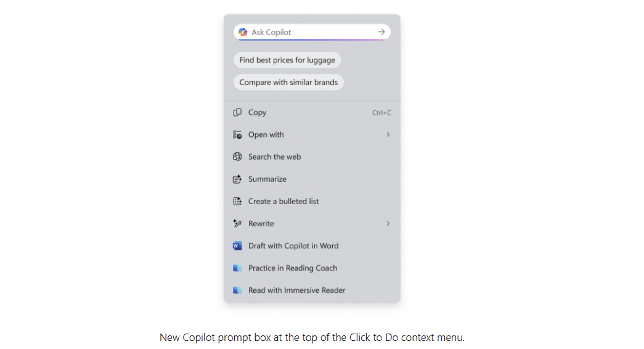Expand the Open with submenu chevron
The image size is (644, 349).
pos(388,134)
